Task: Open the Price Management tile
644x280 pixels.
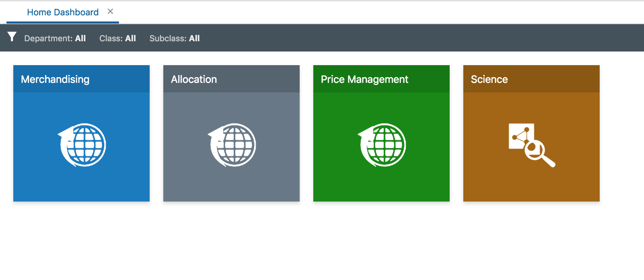Action: coord(381,147)
